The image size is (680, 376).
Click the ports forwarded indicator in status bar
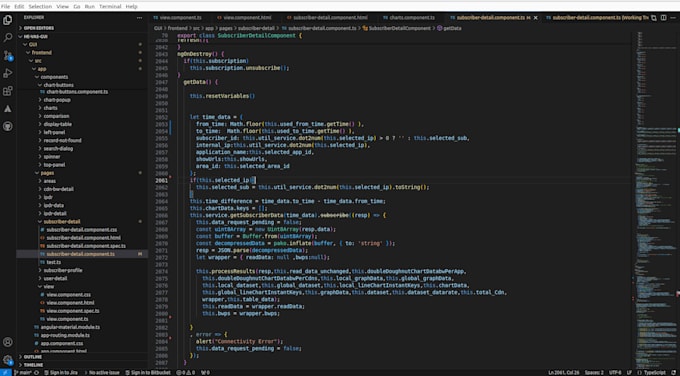[205, 373]
